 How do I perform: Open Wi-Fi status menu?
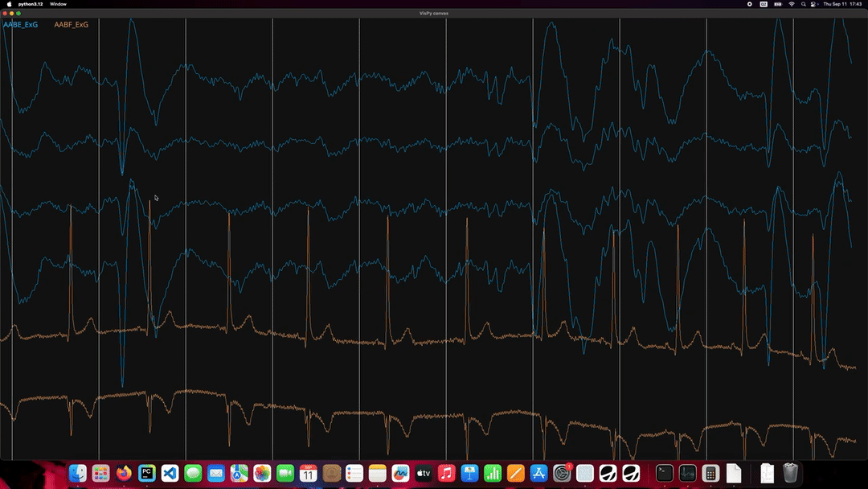[x=792, y=4]
